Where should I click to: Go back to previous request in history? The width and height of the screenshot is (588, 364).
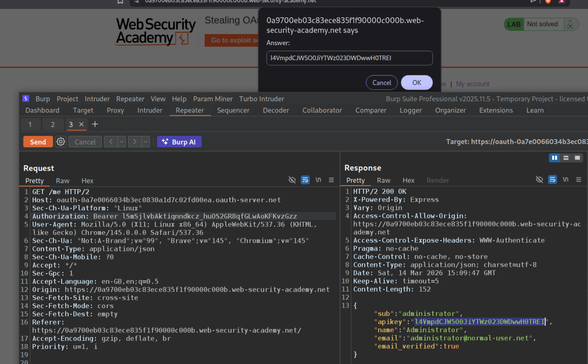(111, 142)
